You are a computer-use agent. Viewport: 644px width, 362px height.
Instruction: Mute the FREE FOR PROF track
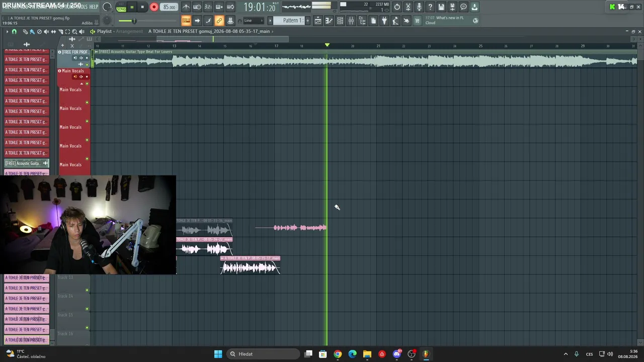pyautogui.click(x=87, y=64)
